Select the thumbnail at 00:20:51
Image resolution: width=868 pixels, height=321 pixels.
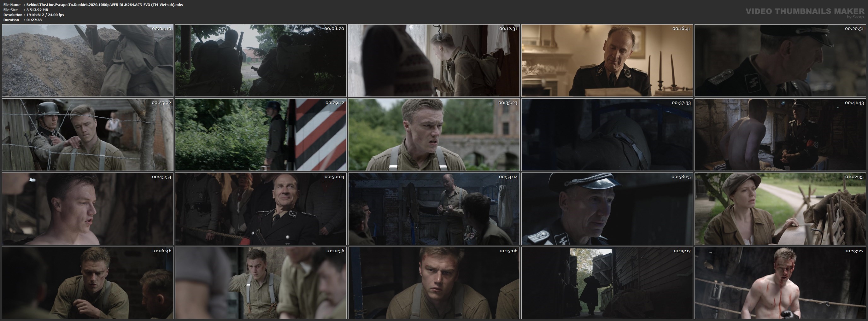[x=780, y=61]
